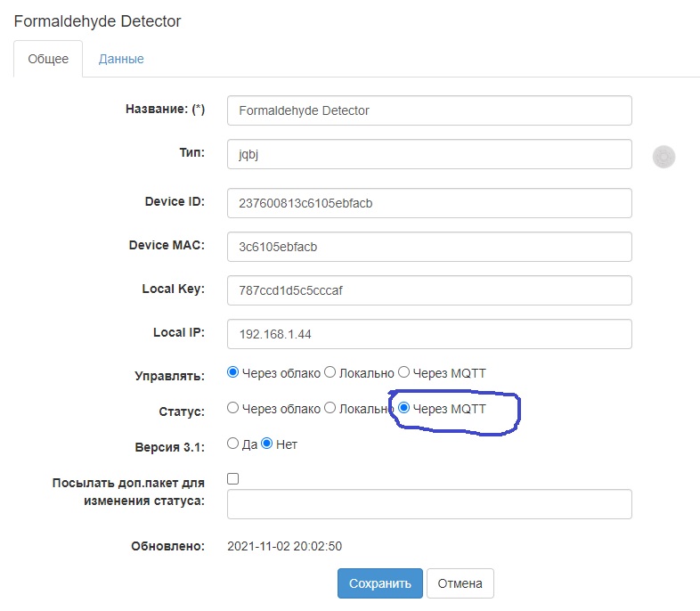Viewport: 700px width, 611px height.
Task: Focus the Тип text field
Action: (x=429, y=154)
